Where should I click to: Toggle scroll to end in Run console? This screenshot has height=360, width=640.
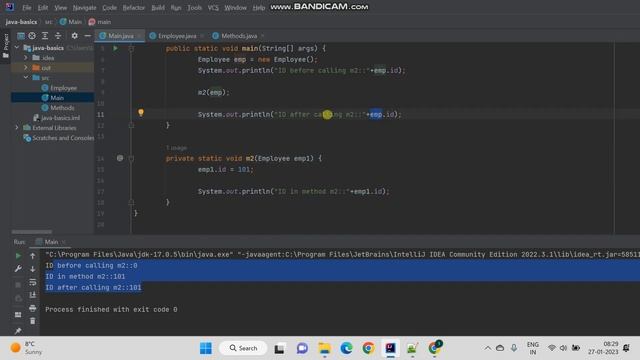(x=33, y=295)
